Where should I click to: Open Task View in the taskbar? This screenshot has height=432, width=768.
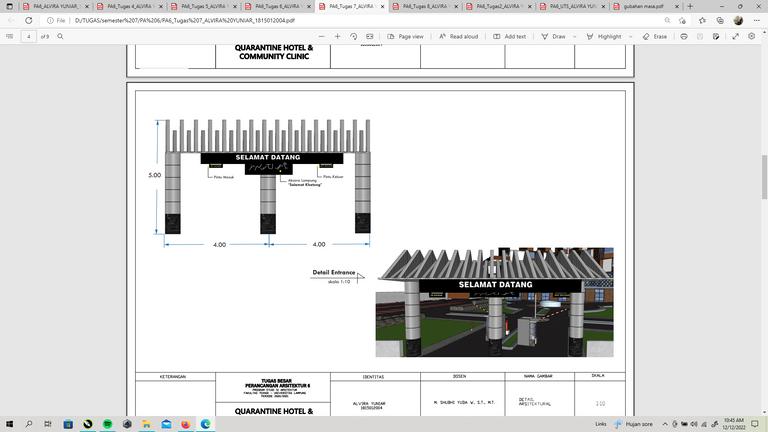[x=48, y=424]
